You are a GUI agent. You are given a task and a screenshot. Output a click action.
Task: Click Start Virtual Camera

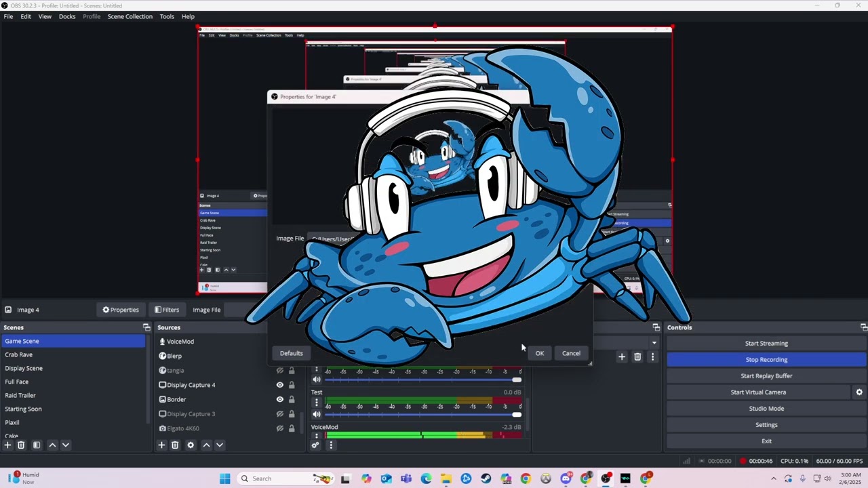[758, 392]
